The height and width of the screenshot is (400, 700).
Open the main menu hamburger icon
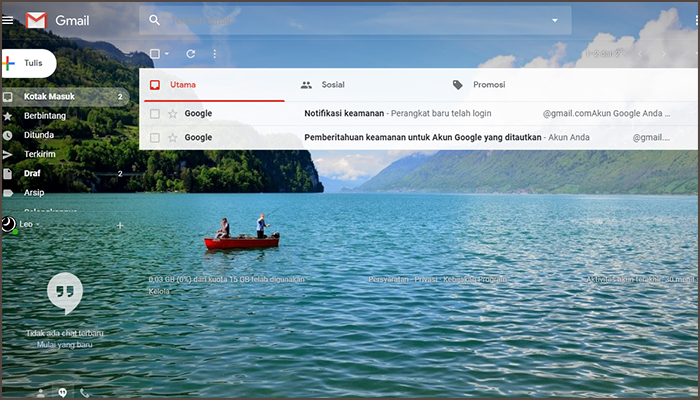[8, 20]
